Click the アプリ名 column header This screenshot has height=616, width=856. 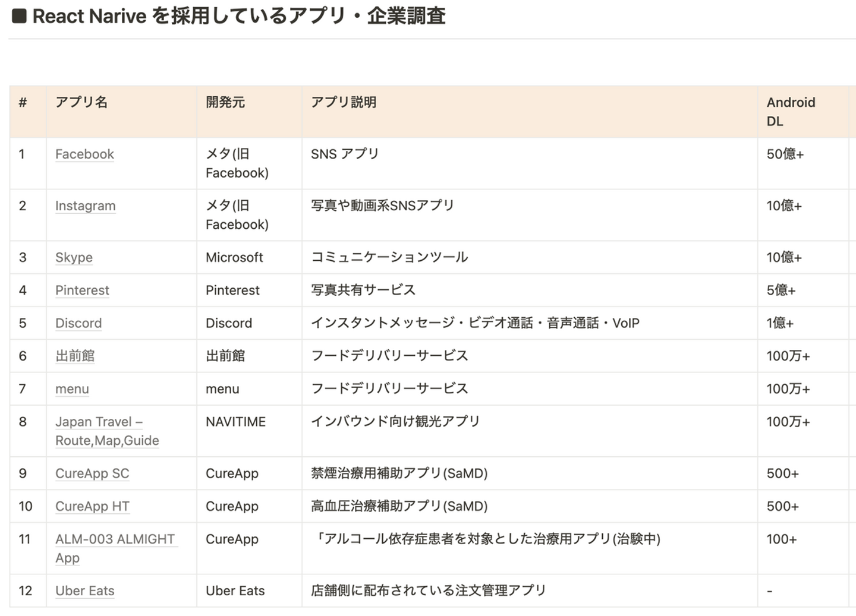81,103
